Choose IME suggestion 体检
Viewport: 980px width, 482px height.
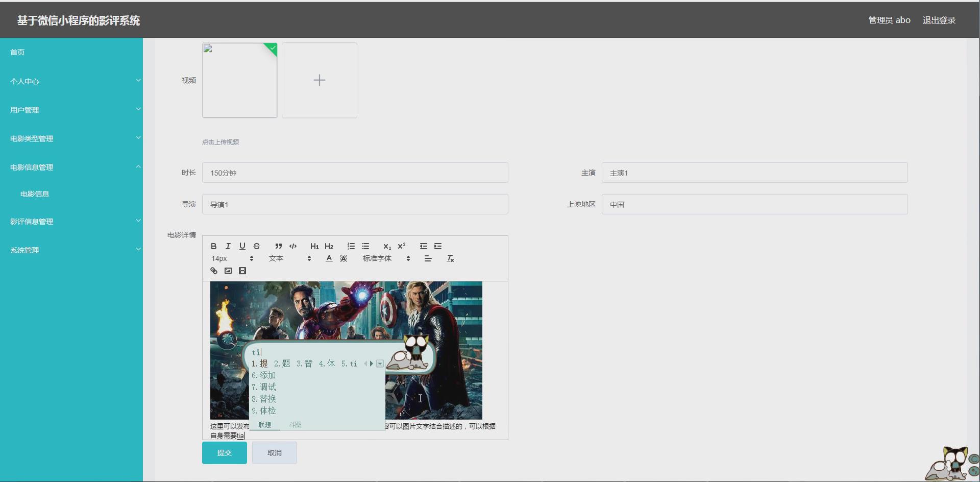[x=264, y=411]
